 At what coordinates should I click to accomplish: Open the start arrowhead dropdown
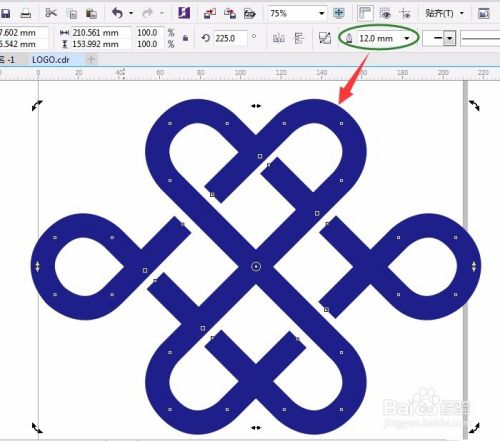(450, 38)
